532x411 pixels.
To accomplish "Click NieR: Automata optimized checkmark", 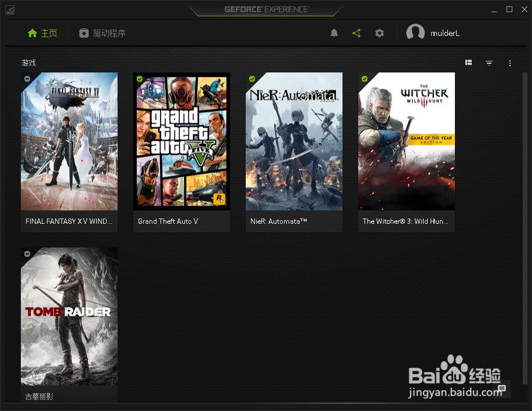I will [252, 79].
